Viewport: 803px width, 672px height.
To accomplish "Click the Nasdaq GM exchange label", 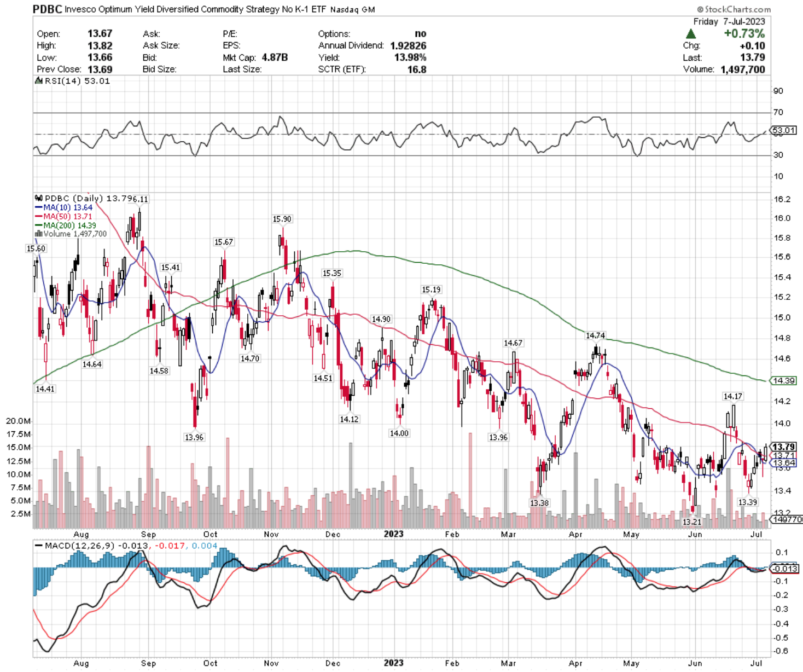I will (353, 10).
